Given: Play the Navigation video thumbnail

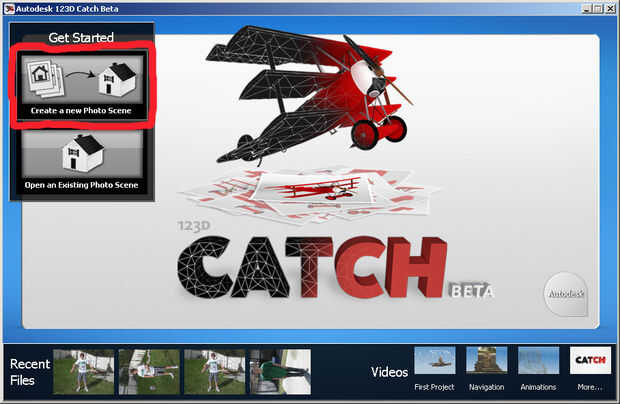Looking at the screenshot, I should (x=486, y=360).
